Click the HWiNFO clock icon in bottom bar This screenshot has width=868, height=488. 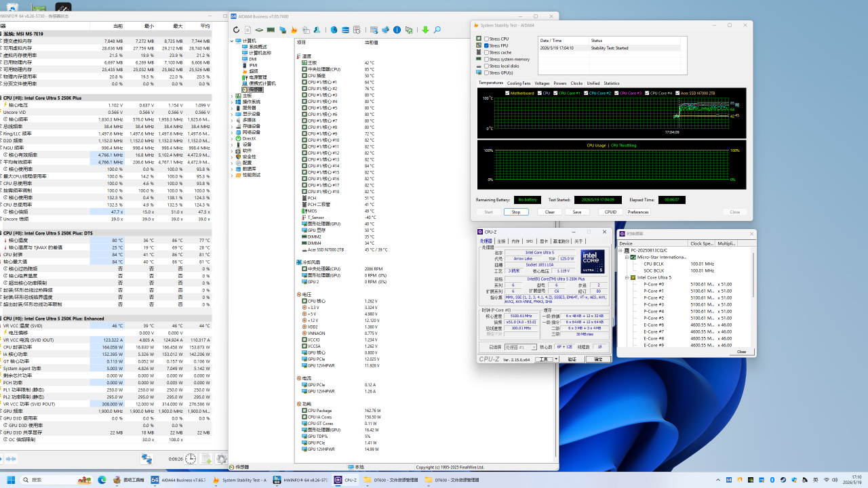pyautogui.click(x=191, y=459)
